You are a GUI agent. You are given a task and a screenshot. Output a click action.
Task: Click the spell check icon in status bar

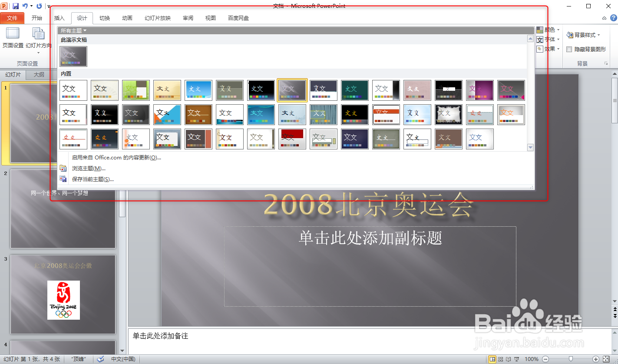coord(100,359)
